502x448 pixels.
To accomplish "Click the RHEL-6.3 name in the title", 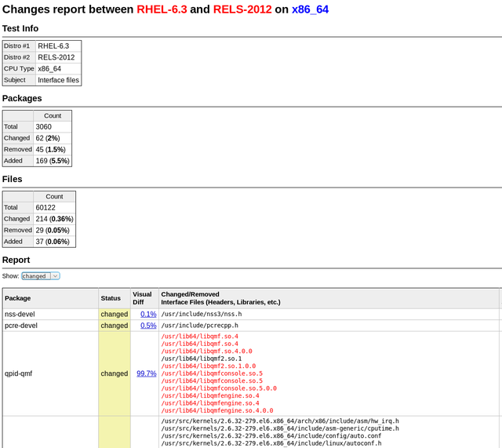I will (x=162, y=9).
